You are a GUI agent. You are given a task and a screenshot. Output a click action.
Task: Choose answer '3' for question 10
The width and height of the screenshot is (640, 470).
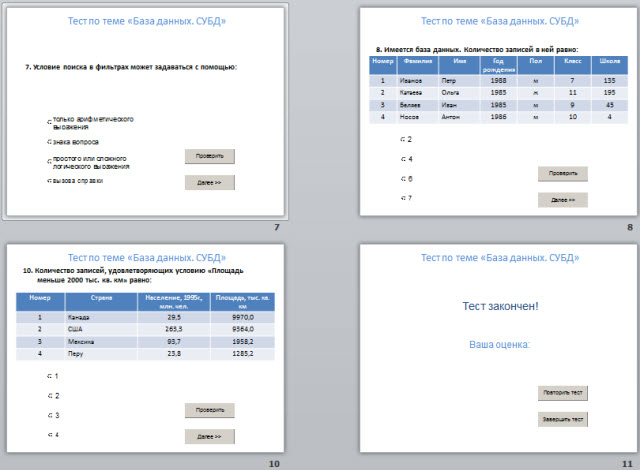point(50,415)
